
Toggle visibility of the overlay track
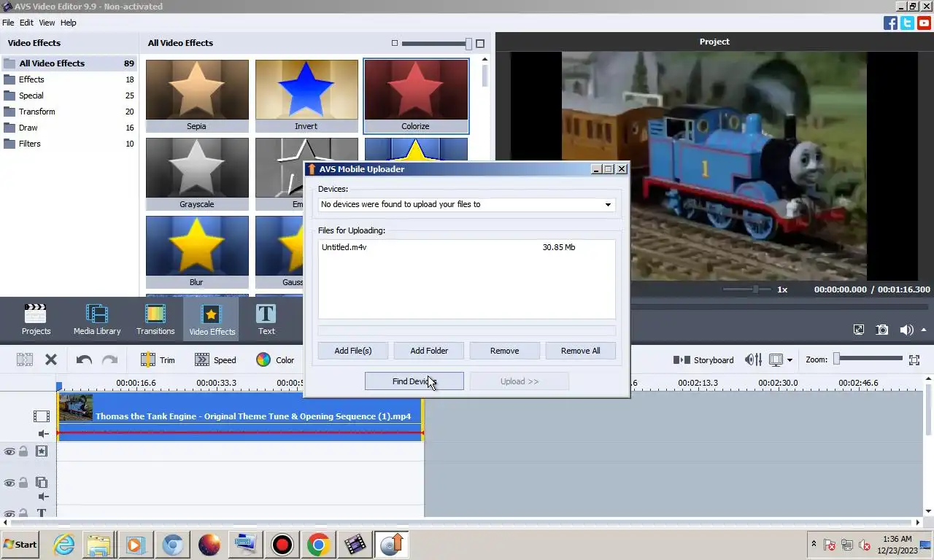[9, 483]
